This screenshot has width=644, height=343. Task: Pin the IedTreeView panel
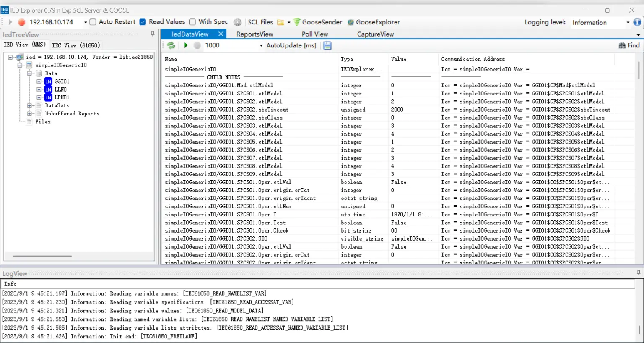[152, 34]
